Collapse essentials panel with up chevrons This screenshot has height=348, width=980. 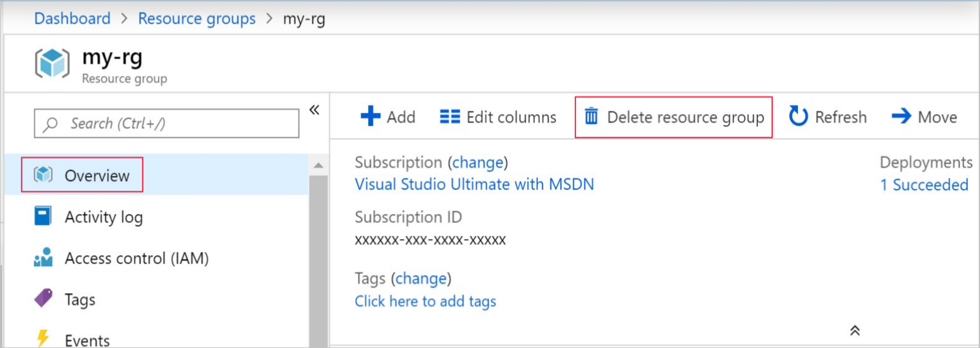855,331
